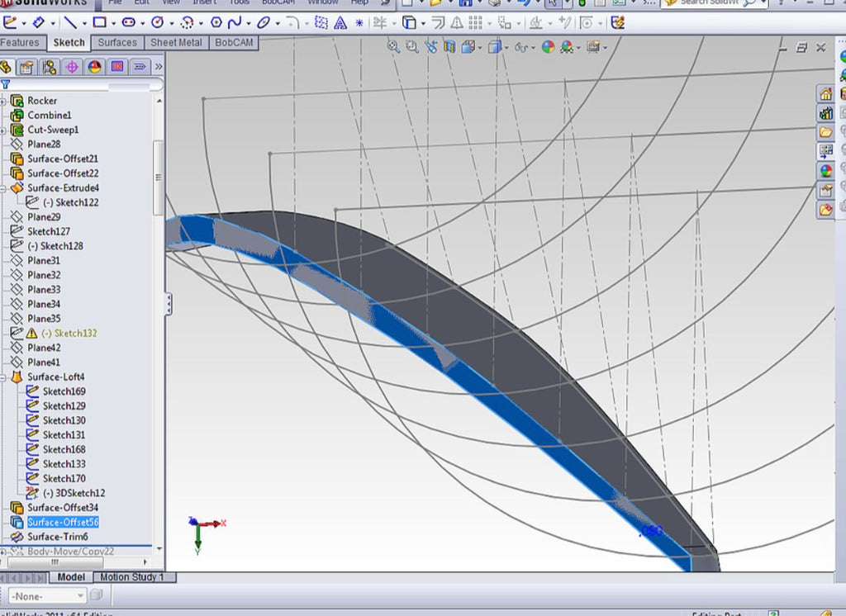Open the -None- dropdown at bottom left
The width and height of the screenshot is (846, 616).
pyautogui.click(x=45, y=595)
